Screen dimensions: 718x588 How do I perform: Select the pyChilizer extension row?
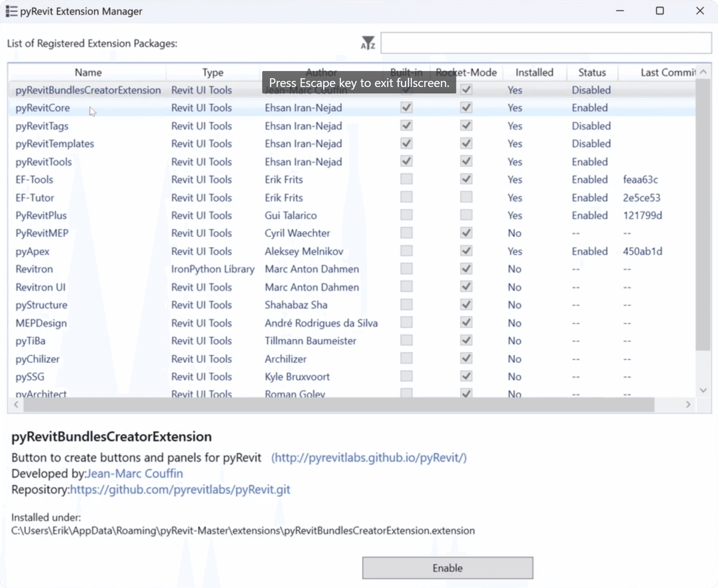pos(352,359)
